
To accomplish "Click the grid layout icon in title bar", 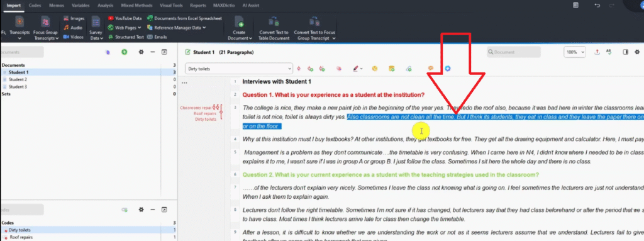I will pos(576,5).
